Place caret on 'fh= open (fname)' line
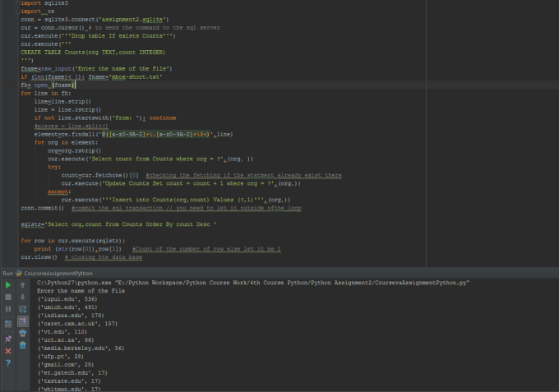 pos(48,85)
